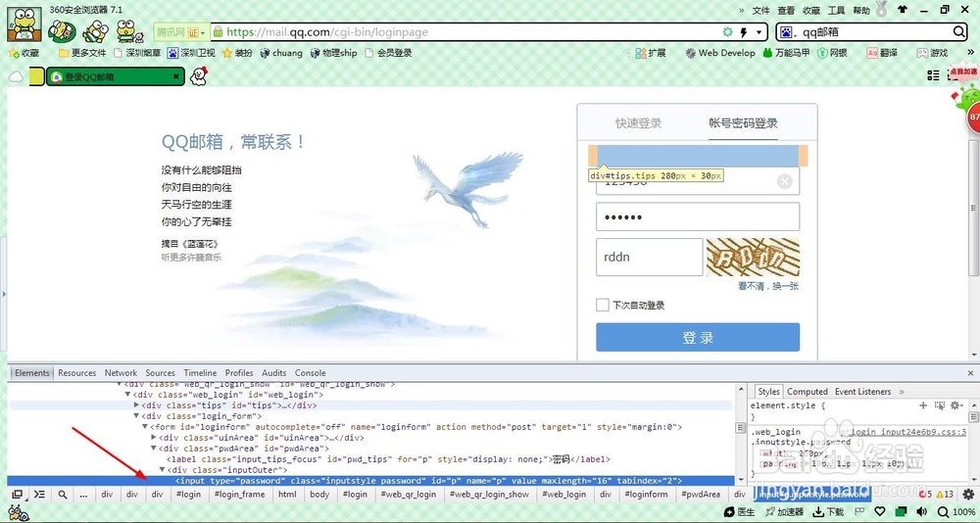
Task: Open the 游戏 games extension
Action: tap(932, 53)
